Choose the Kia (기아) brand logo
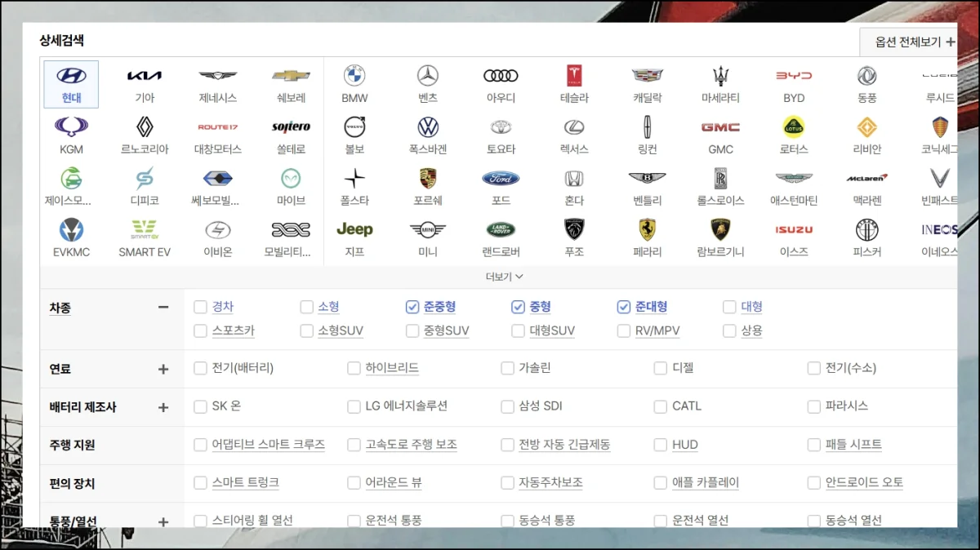This screenshot has height=550, width=980. point(145,76)
